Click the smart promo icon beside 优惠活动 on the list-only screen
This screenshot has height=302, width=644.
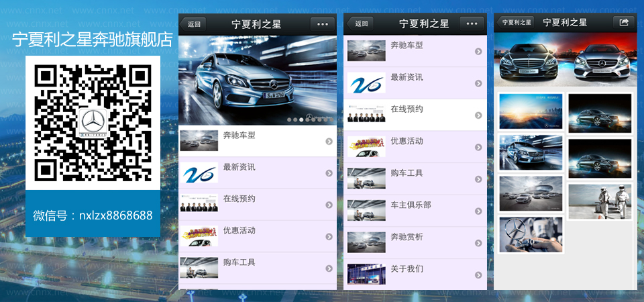pyautogui.click(x=366, y=147)
